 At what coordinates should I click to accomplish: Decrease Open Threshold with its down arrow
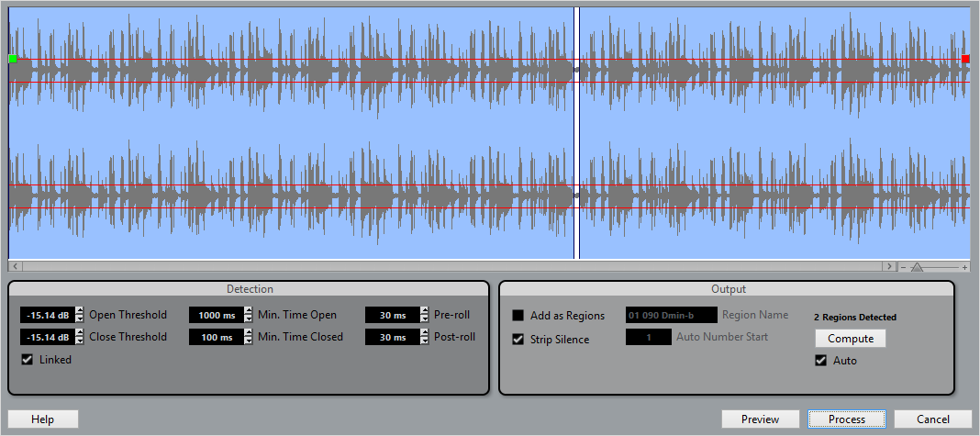pyautogui.click(x=80, y=319)
